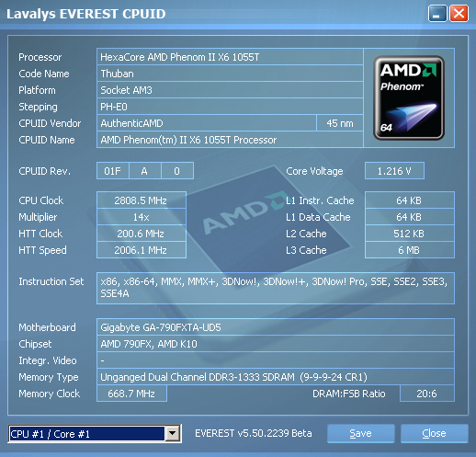476x457 pixels.
Task: Click the 14x multiplier value
Action: (142, 217)
